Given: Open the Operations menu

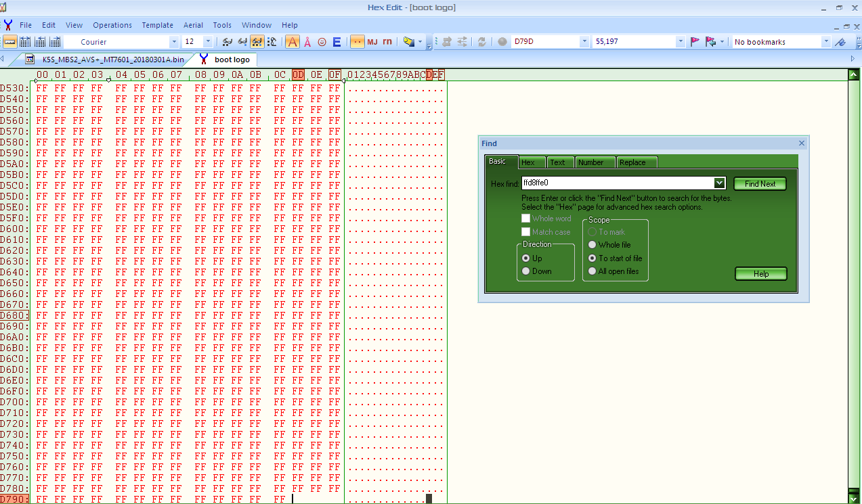Looking at the screenshot, I should click(112, 25).
